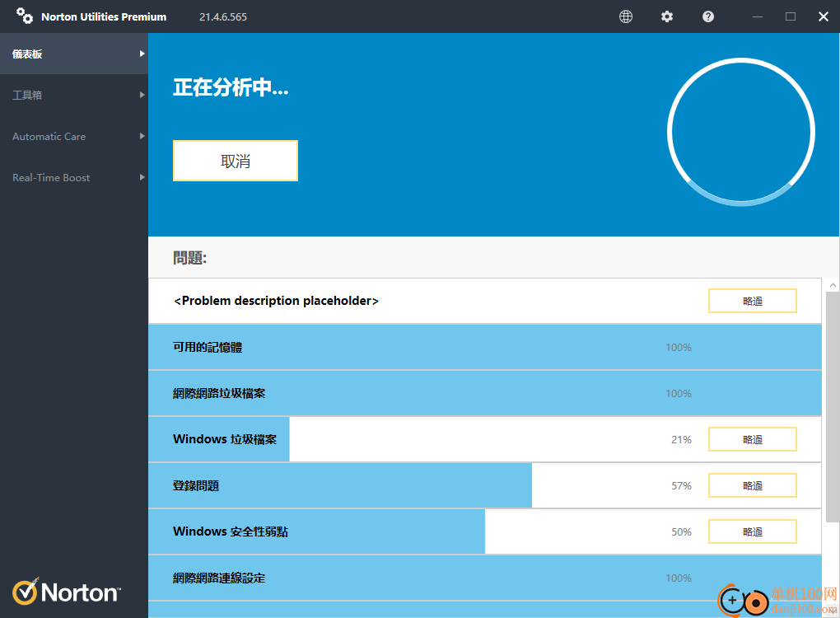This screenshot has width=840, height=618.
Task: Click the version number 21.4.6.565
Action: click(223, 16)
